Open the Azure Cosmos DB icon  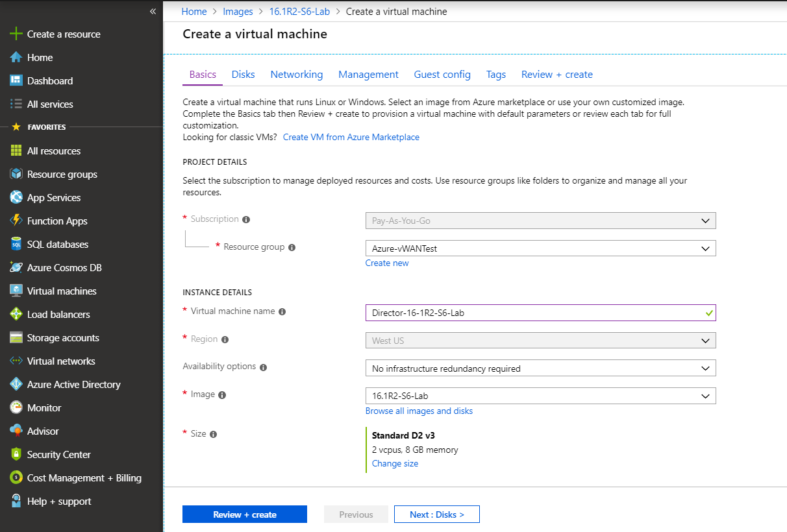16,267
